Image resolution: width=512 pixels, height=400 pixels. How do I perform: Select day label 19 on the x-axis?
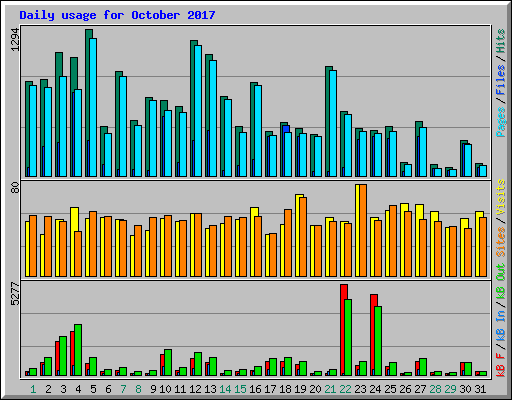pos(300,389)
